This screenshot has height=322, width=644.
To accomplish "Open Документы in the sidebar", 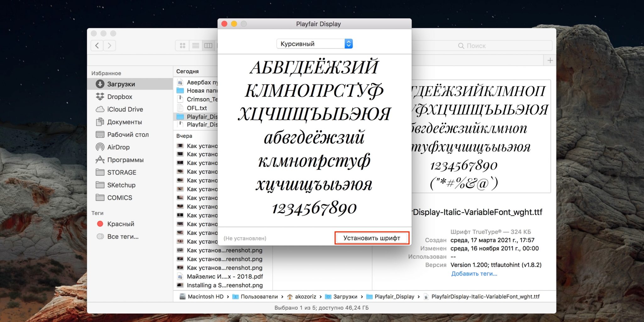I will [130, 122].
